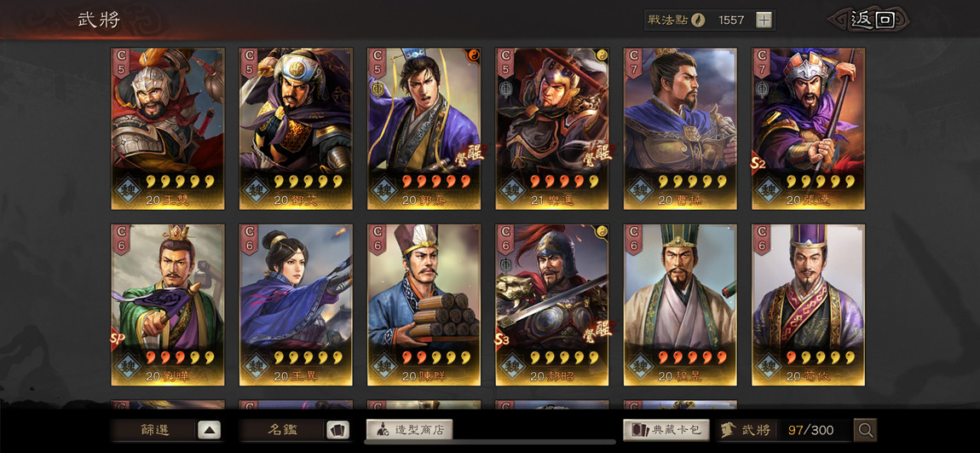Add more 戰法點 with plus icon
This screenshot has height=453, width=980.
pyautogui.click(x=764, y=20)
